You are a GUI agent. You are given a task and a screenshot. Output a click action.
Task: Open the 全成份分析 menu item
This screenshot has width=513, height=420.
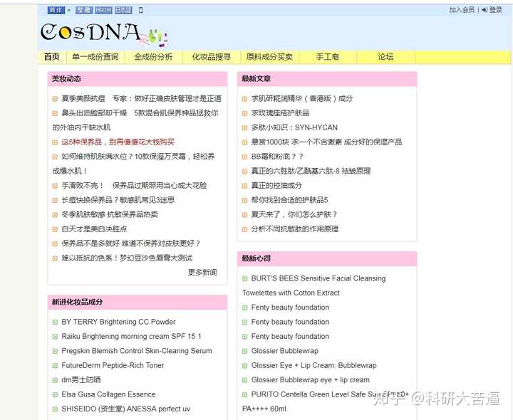pos(153,57)
